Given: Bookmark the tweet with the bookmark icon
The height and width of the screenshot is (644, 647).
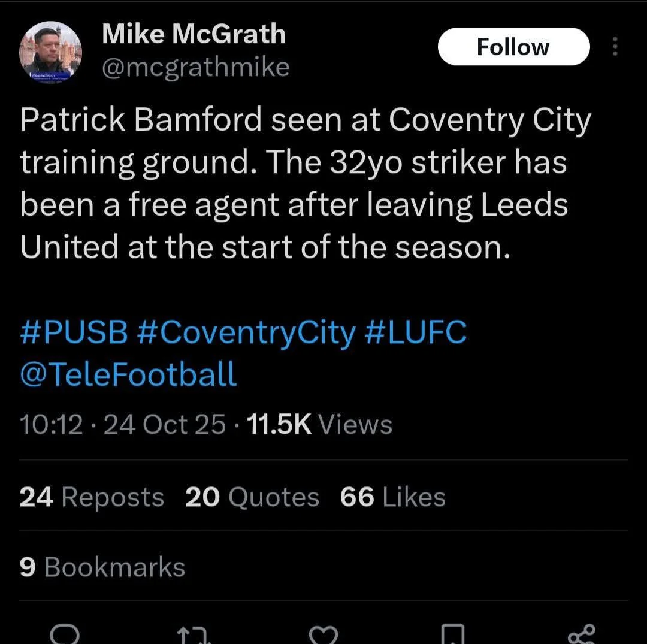Looking at the screenshot, I should coord(452,634).
